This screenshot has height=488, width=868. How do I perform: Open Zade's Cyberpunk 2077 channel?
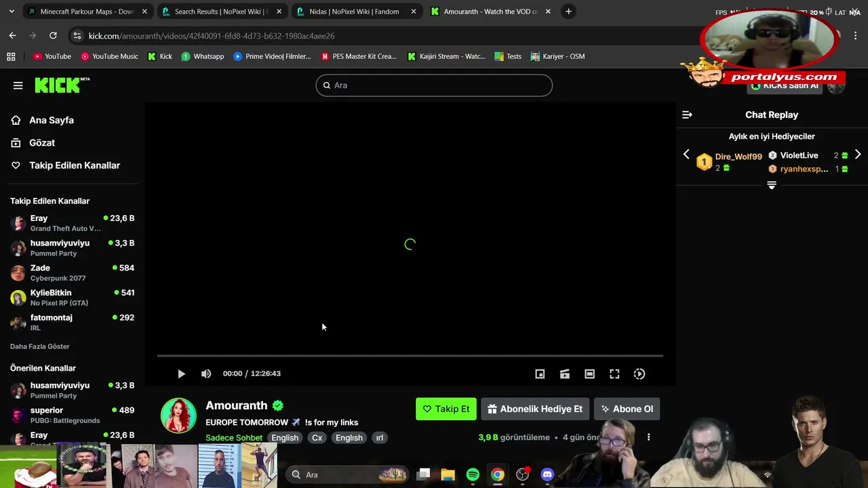72,272
